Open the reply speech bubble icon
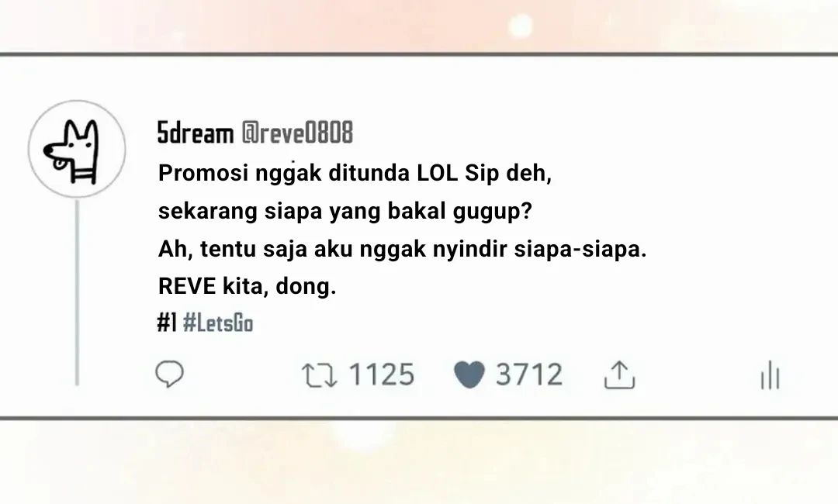The height and width of the screenshot is (504, 838). pyautogui.click(x=169, y=374)
